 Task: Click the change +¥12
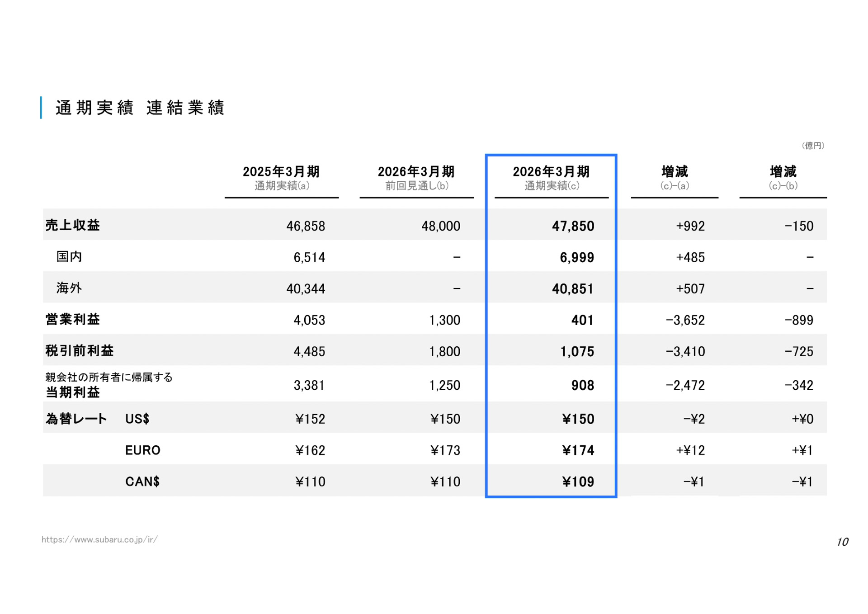pyautogui.click(x=690, y=451)
